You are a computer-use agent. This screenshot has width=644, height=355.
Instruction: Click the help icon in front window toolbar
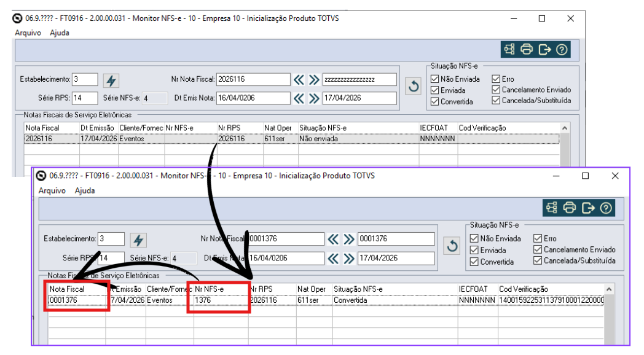pos(606,208)
